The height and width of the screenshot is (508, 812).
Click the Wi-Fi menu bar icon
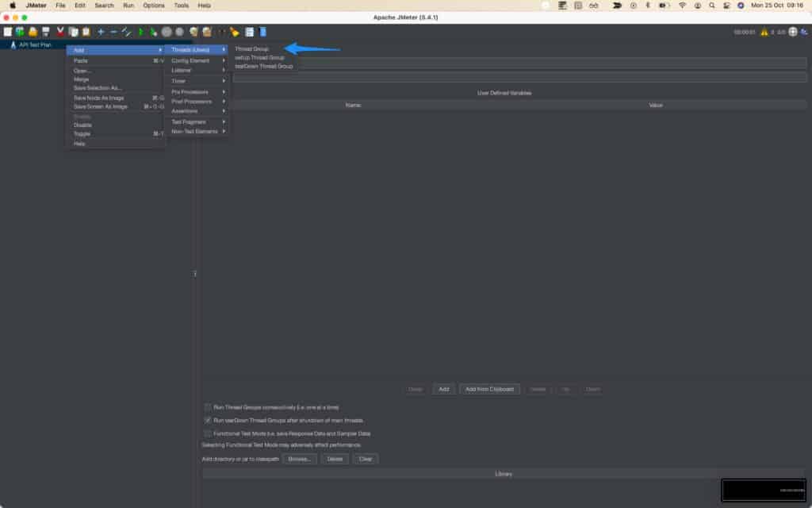click(683, 6)
